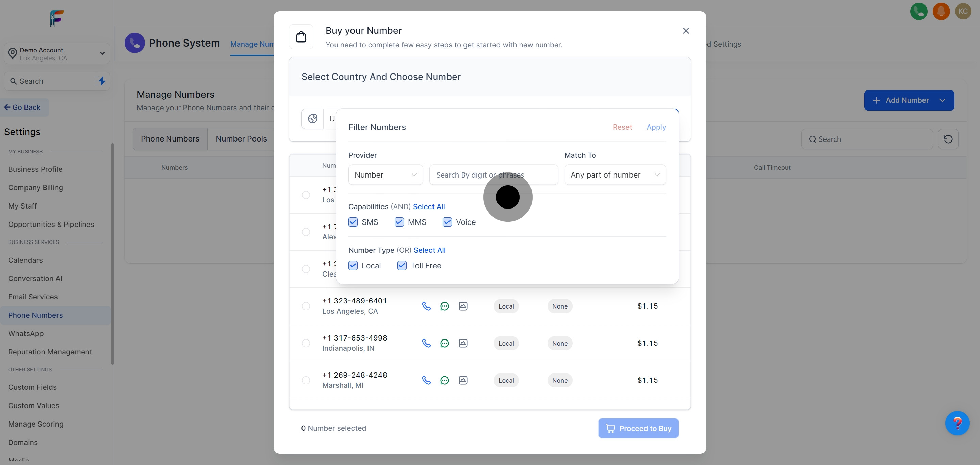
Task: Click the Reset filter link
Action: click(x=622, y=127)
